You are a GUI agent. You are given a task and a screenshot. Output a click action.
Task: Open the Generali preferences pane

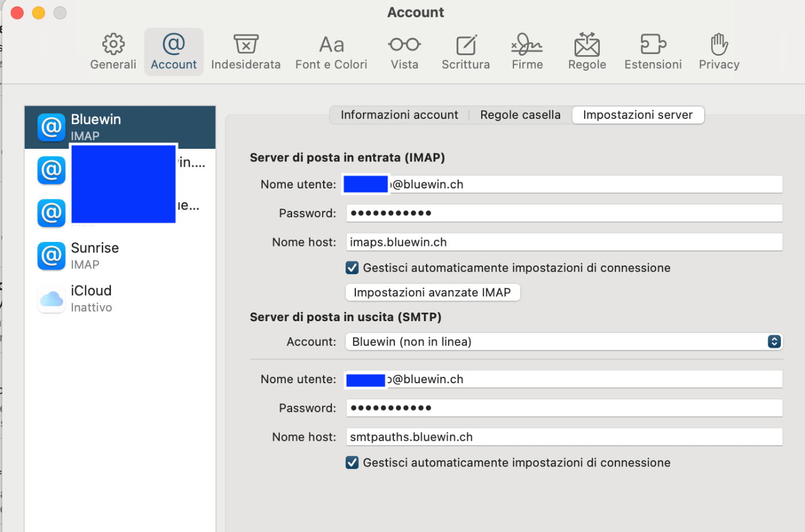pos(113,52)
